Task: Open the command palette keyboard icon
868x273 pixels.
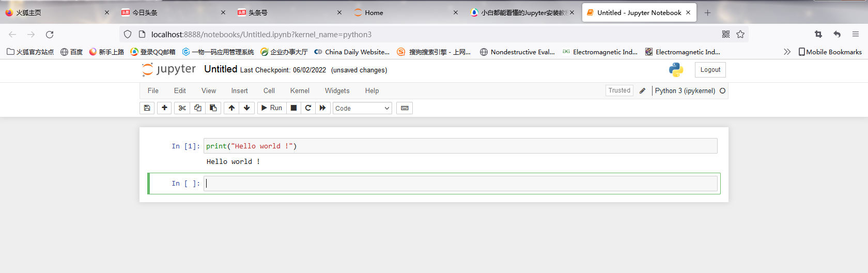Action: [405, 108]
